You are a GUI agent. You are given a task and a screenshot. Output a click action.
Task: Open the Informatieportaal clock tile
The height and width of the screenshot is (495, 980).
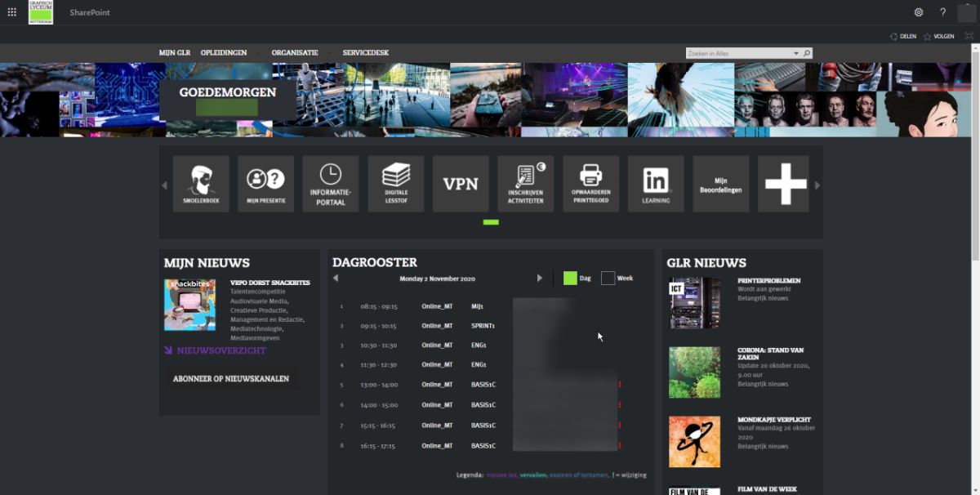331,184
